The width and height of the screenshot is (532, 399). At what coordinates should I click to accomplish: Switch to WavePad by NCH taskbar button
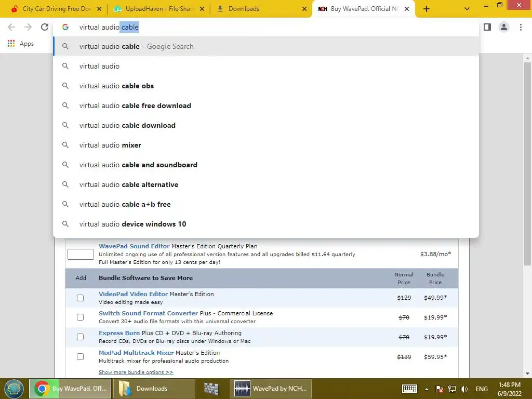(271, 389)
